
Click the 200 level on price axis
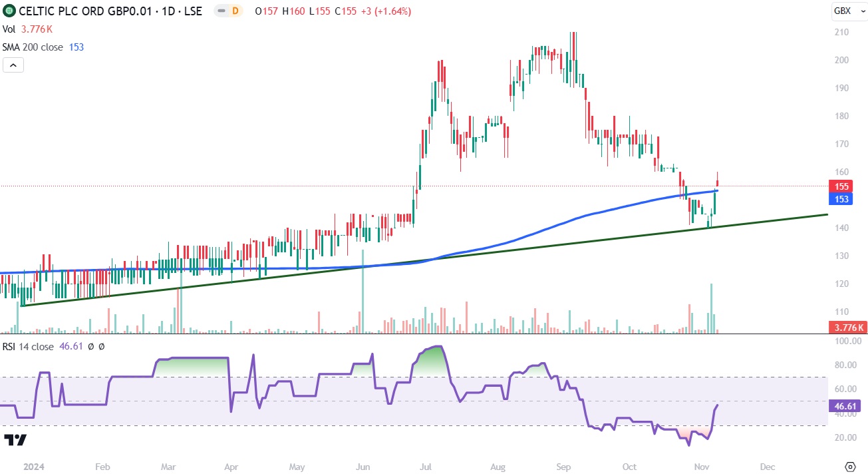(843, 60)
